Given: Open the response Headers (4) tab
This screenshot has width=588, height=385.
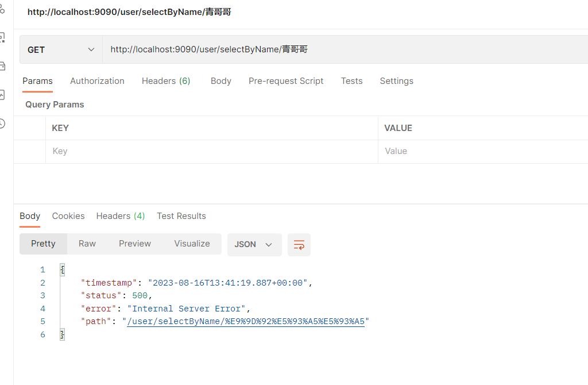Looking at the screenshot, I should click(121, 216).
